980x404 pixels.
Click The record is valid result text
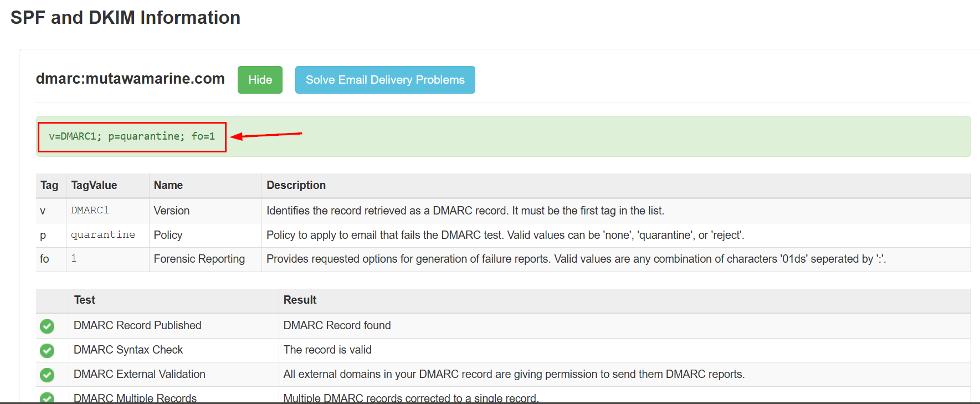point(327,350)
